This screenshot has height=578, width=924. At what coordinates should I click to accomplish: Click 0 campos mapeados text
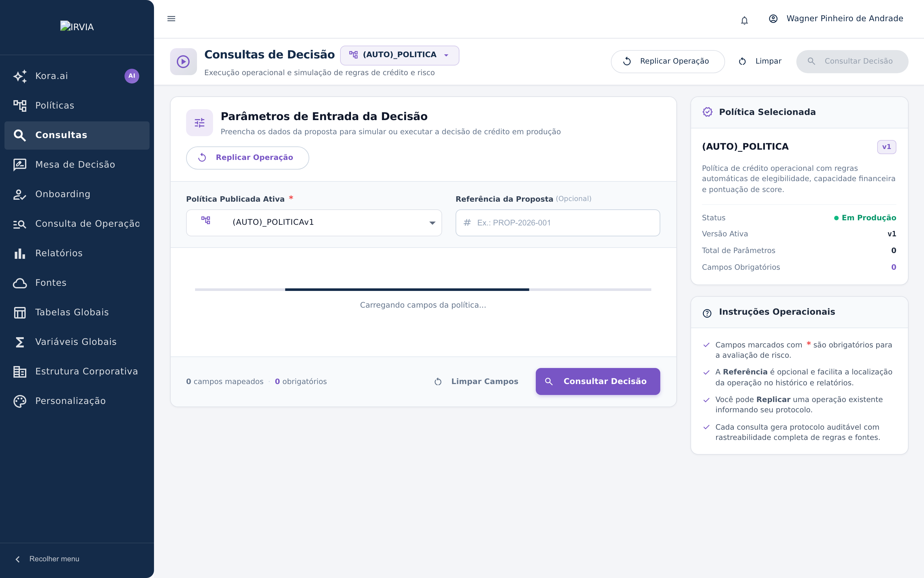[225, 381]
